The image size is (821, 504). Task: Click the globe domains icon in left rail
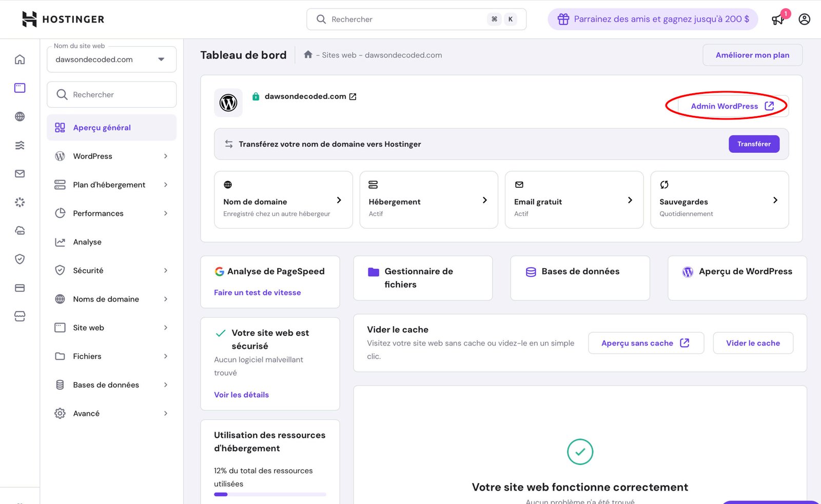click(x=19, y=116)
